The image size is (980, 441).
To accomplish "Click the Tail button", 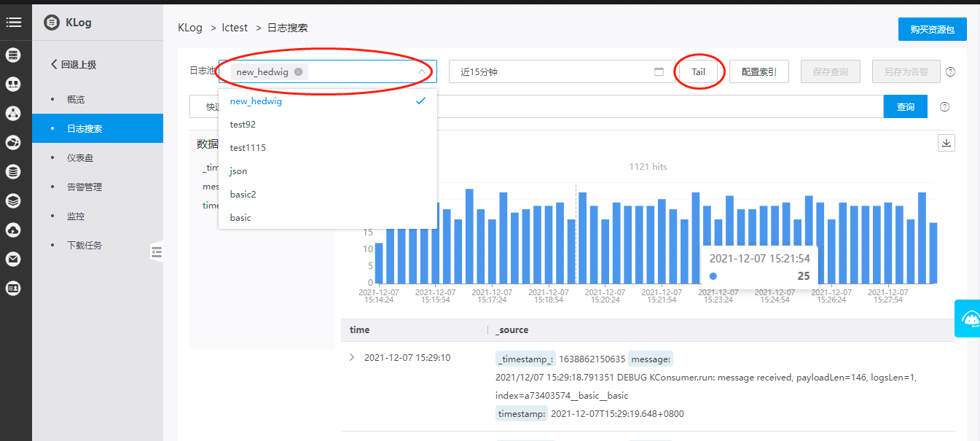I will (698, 72).
